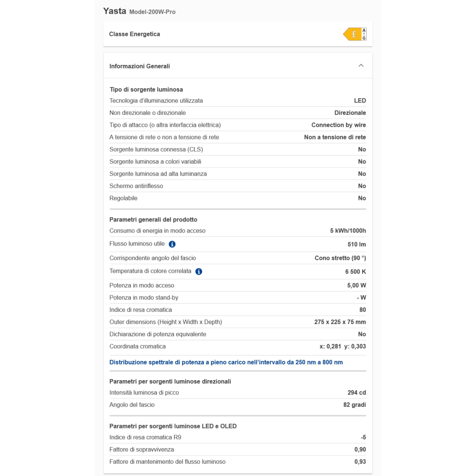
Task: Collapse the Informazioni Generali section chevron
Action: [361, 65]
